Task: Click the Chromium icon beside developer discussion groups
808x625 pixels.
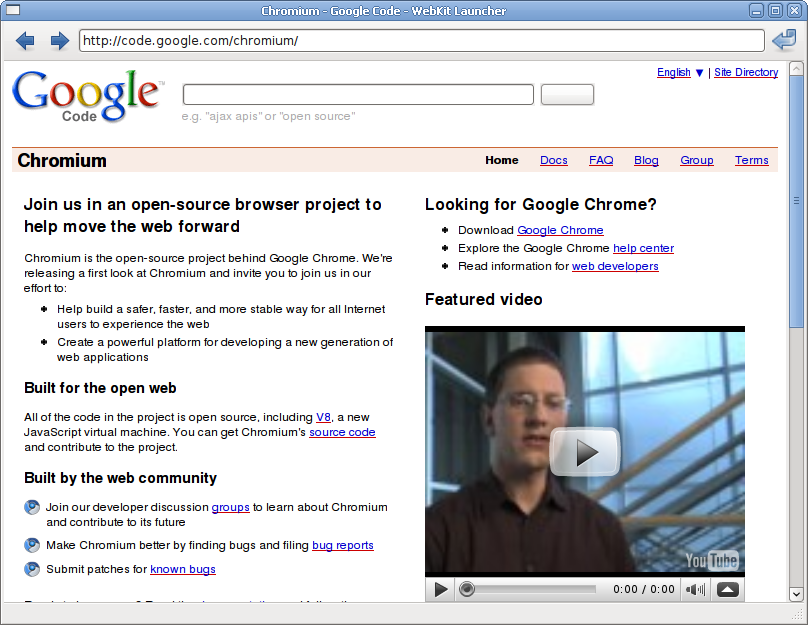Action: [x=32, y=508]
